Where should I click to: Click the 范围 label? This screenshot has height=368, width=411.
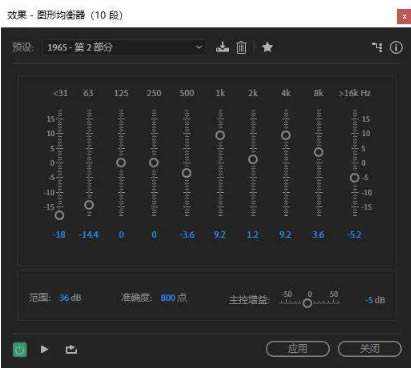[39, 297]
